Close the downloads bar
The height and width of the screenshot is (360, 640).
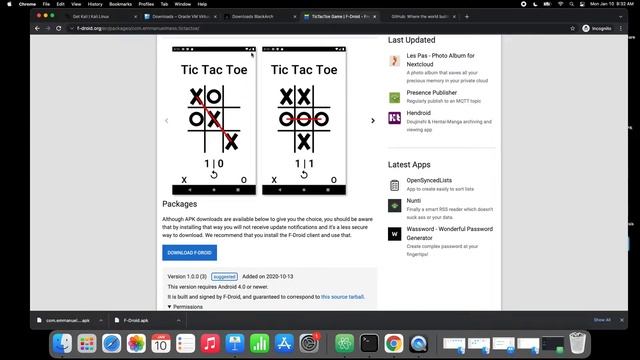point(622,320)
